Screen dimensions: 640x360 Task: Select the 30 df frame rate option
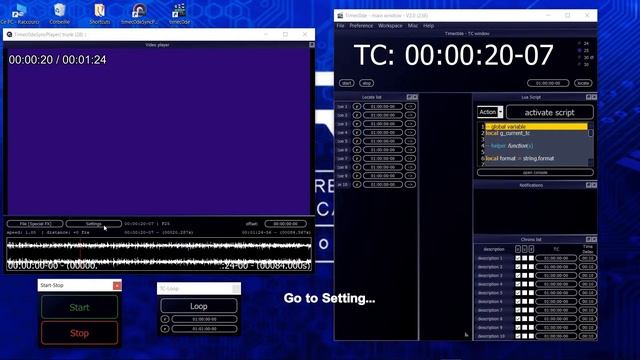pyautogui.click(x=579, y=58)
